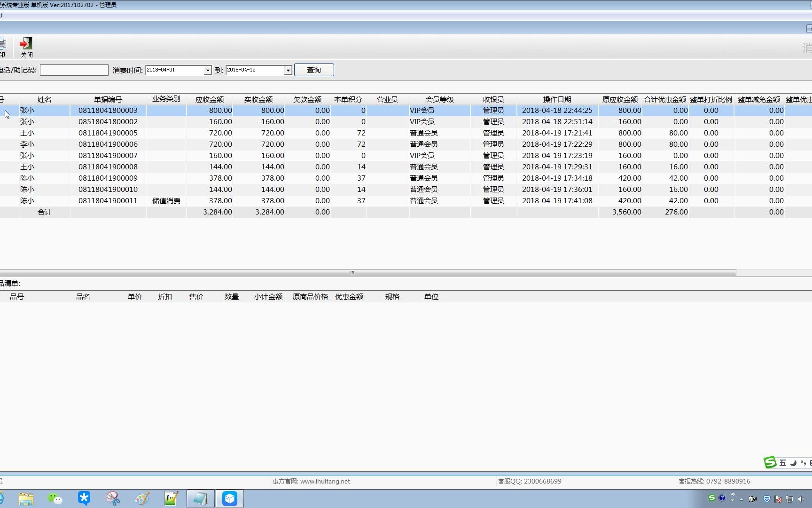Click the 查询 query button

pyautogui.click(x=314, y=70)
